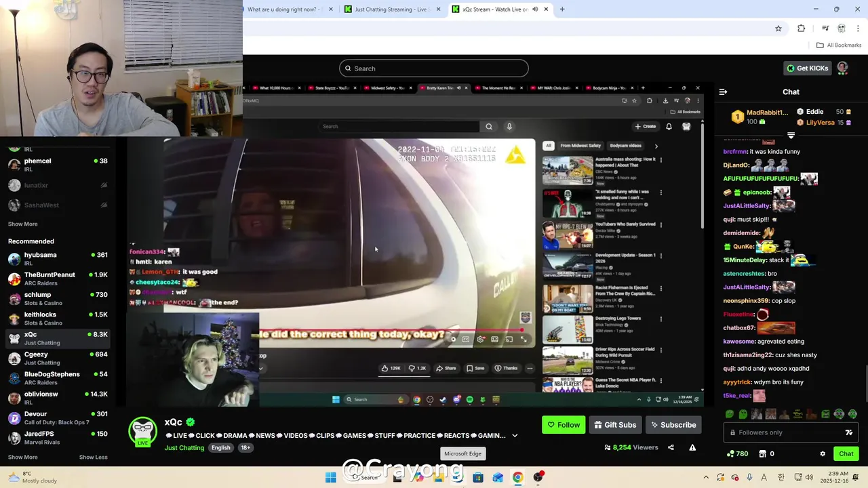This screenshot has height=488, width=868.
Task: Open weather widget on taskbar
Action: pos(32,477)
